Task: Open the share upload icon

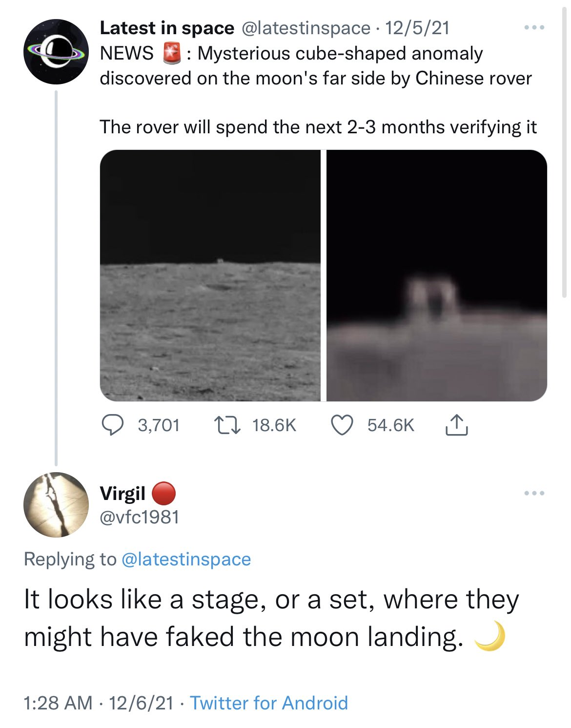Action: (x=456, y=425)
